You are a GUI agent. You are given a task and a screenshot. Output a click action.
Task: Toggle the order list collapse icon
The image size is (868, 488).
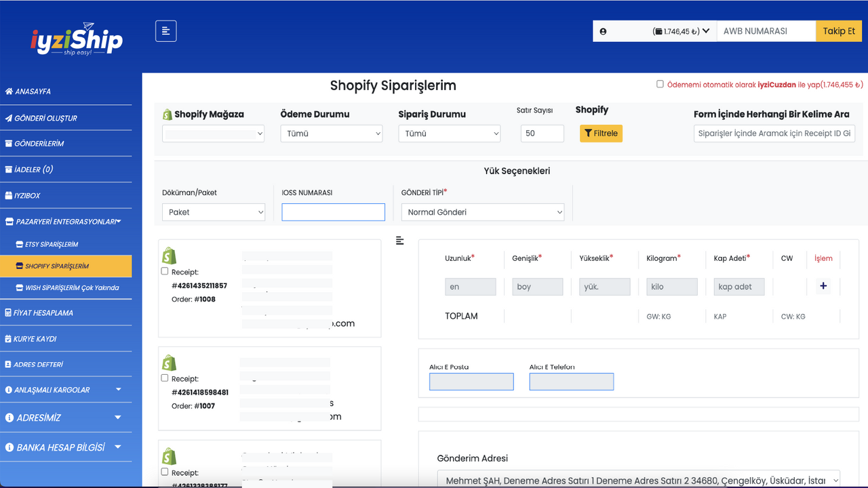point(400,241)
